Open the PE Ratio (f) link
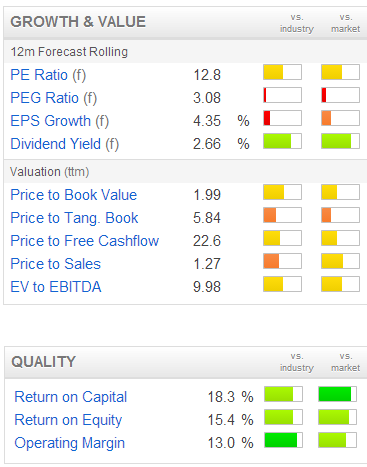The image size is (367, 467). point(48,75)
